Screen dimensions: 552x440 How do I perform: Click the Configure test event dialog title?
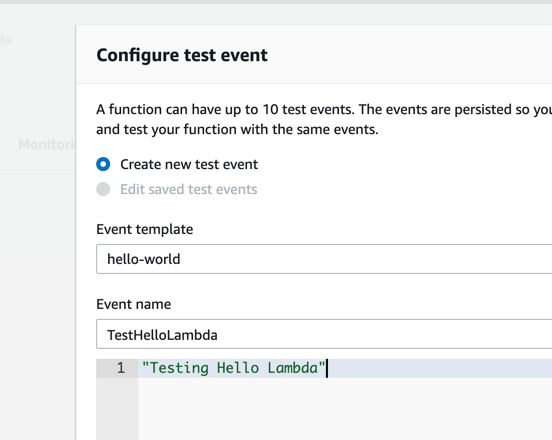point(182,55)
